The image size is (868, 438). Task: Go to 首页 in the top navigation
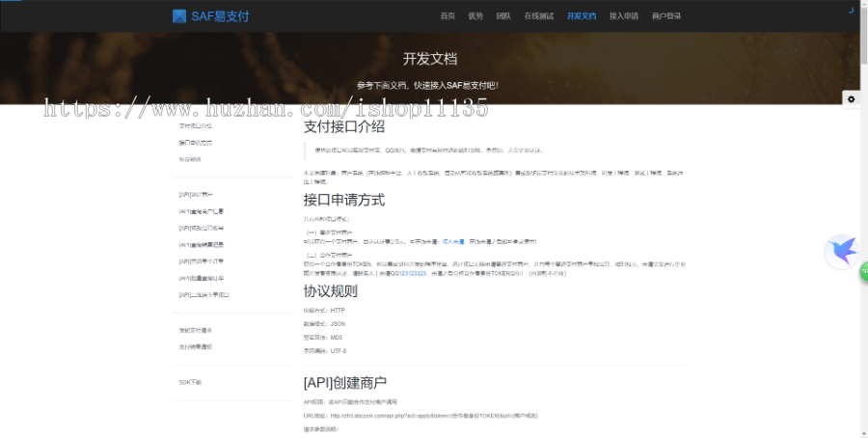pyautogui.click(x=448, y=16)
